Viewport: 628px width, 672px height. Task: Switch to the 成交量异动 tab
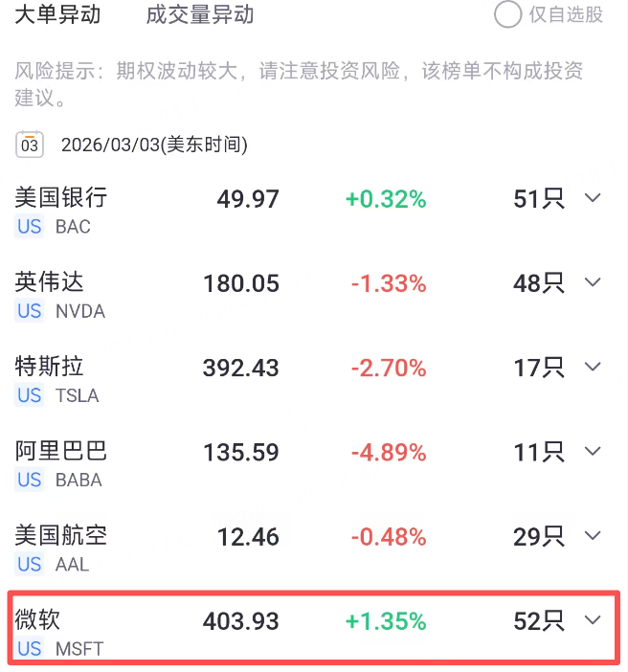pos(200,14)
